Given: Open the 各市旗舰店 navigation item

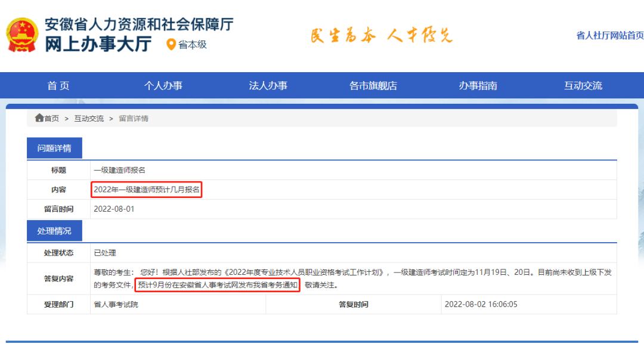Looking at the screenshot, I should coord(373,85).
